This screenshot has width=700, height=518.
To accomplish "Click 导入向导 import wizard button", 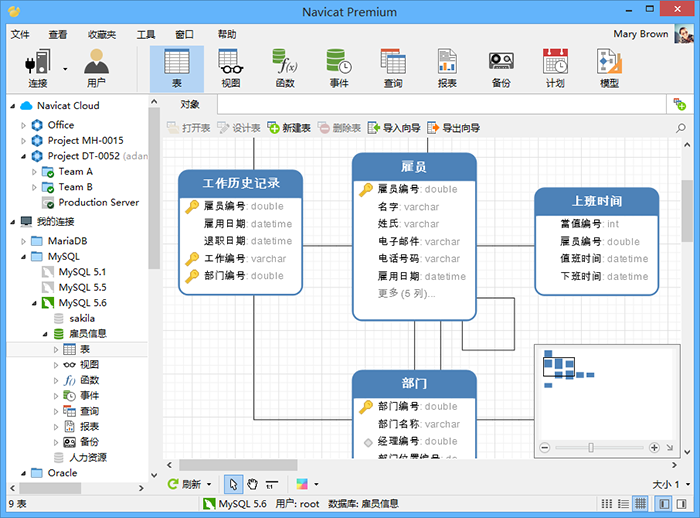I will click(394, 128).
